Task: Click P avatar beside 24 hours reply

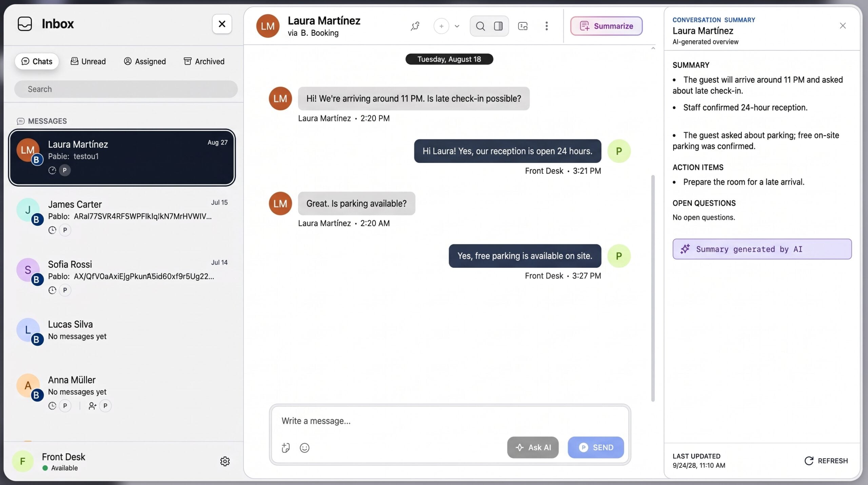Action: (619, 151)
